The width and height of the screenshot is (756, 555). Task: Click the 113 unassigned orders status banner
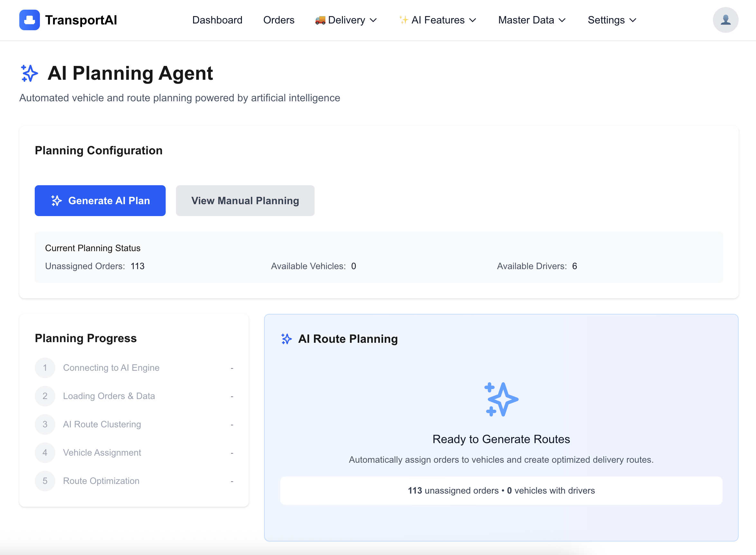pos(501,490)
